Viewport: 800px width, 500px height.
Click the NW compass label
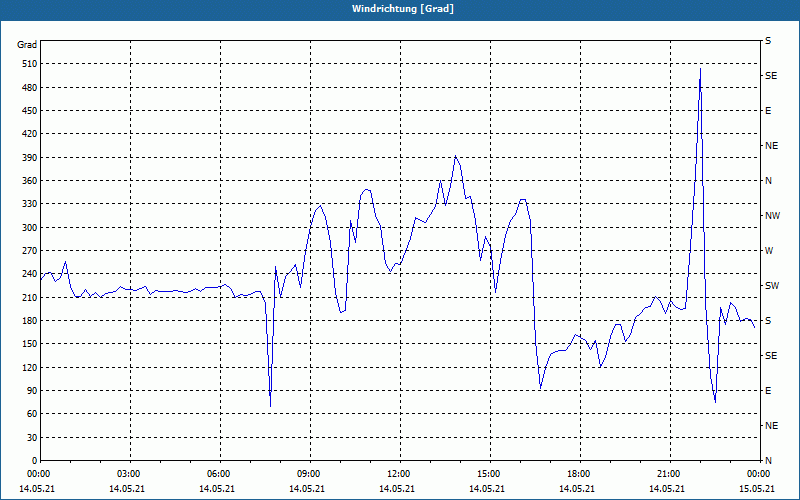[772, 216]
